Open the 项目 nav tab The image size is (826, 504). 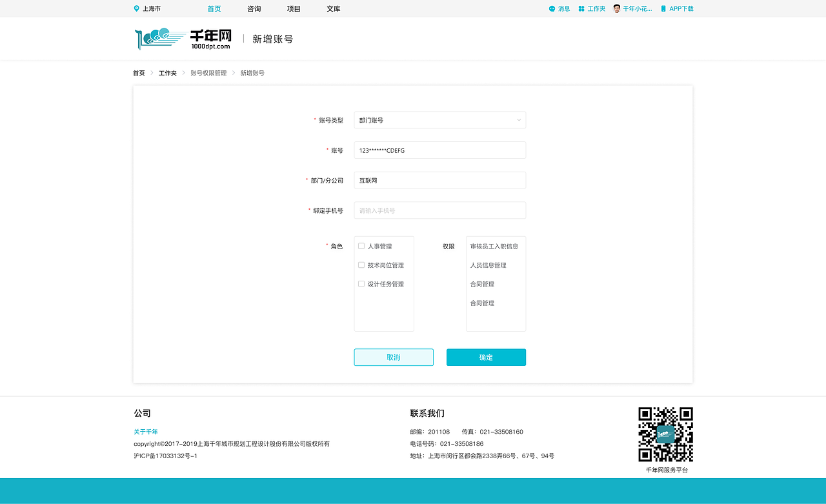click(x=294, y=9)
